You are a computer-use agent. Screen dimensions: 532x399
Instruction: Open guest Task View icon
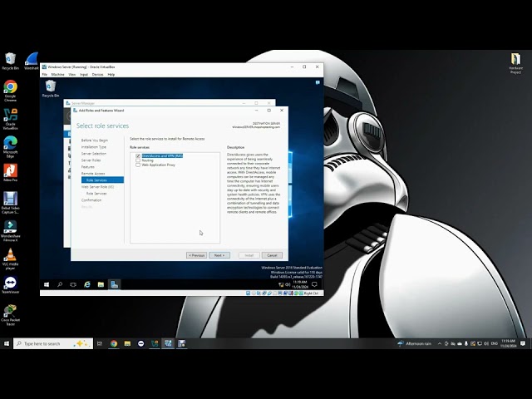73,284
